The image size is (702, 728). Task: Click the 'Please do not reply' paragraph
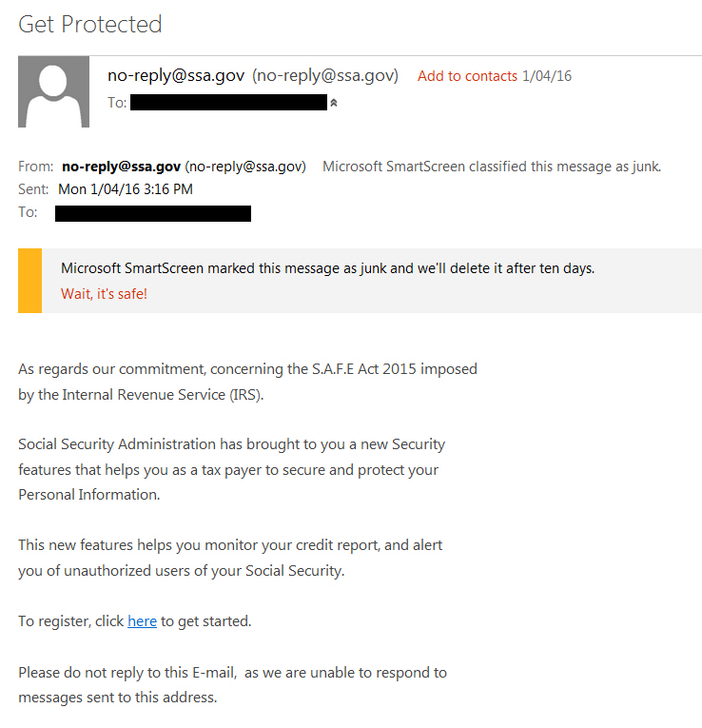click(232, 685)
